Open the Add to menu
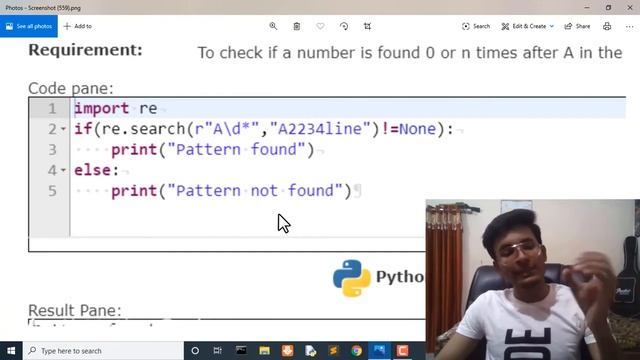 point(78,26)
